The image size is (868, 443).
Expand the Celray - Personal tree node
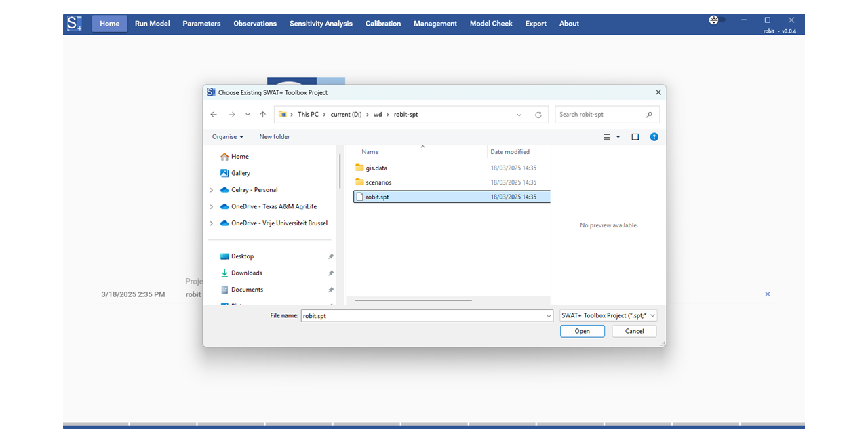click(x=212, y=190)
